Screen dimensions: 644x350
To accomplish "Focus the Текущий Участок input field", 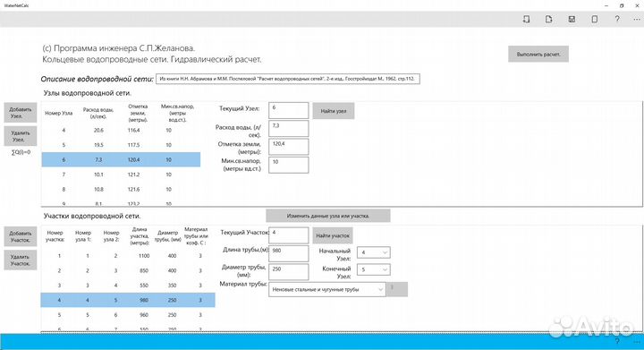I will tap(288, 235).
